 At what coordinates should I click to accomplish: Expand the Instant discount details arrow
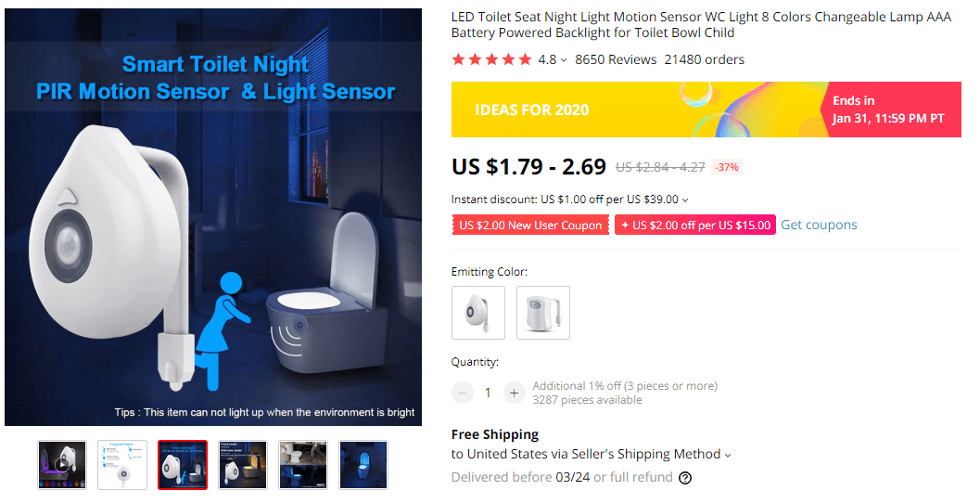(685, 200)
